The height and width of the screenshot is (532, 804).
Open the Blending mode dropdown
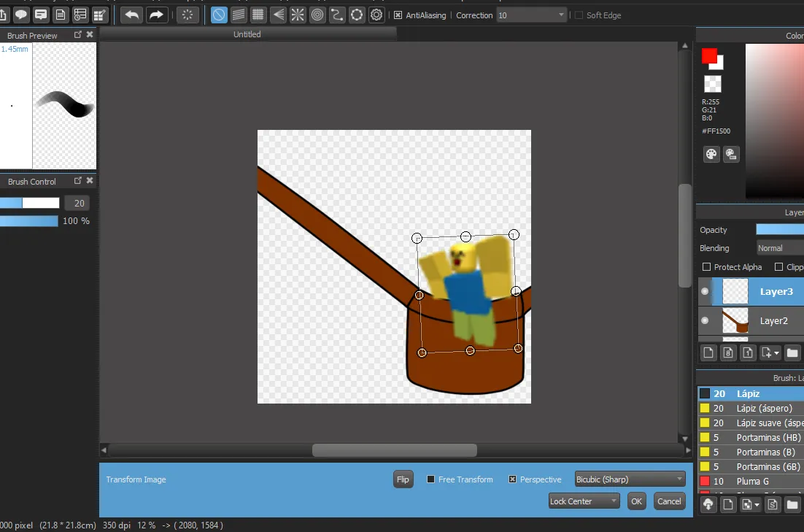780,248
